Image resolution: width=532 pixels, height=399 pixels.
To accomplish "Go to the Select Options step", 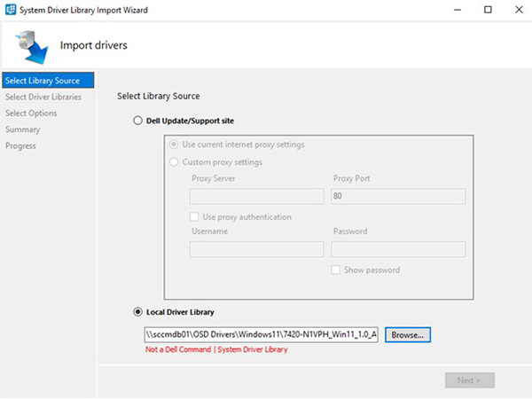I will 31,113.
